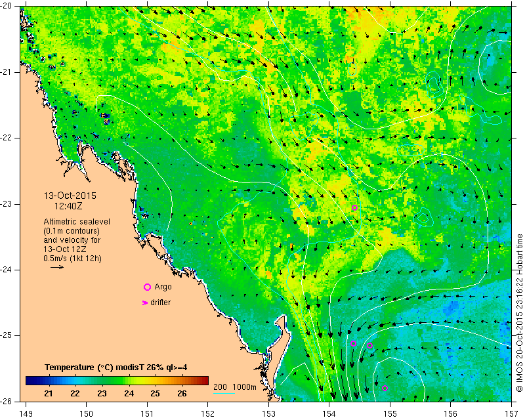
Task: Click the longitude axis label 154
Action: tap(329, 414)
